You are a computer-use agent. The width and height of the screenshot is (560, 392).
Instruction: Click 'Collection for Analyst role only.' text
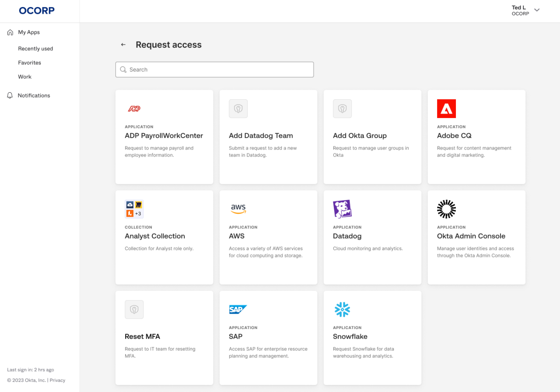159,248
